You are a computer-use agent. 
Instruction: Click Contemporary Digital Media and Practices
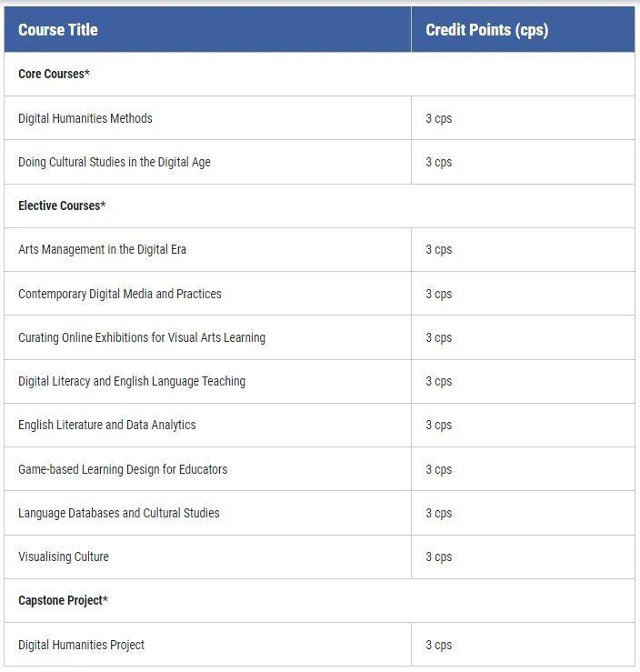tap(120, 294)
